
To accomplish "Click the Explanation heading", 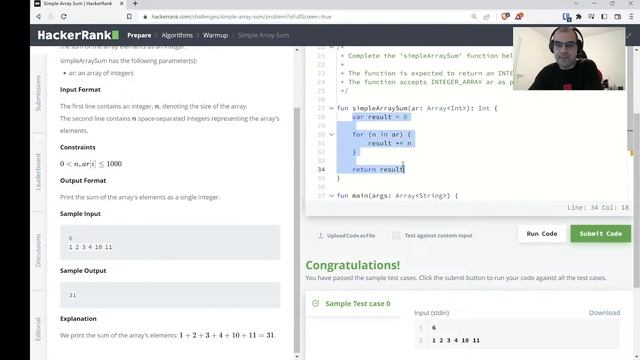I will (x=78, y=319).
